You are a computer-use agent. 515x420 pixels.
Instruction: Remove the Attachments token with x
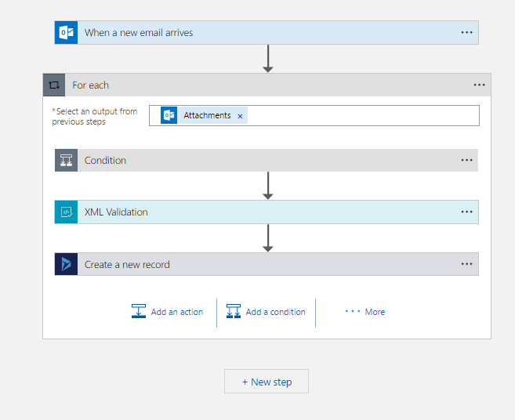[240, 116]
